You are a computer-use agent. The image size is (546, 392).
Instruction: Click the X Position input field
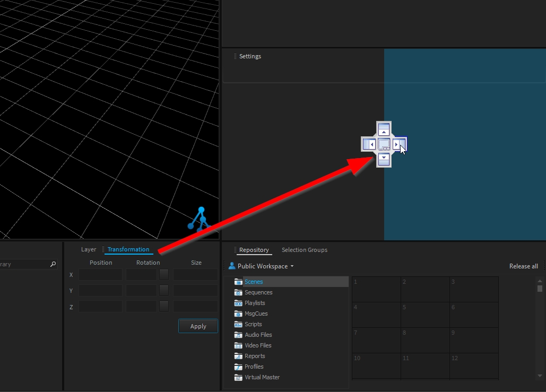point(100,275)
